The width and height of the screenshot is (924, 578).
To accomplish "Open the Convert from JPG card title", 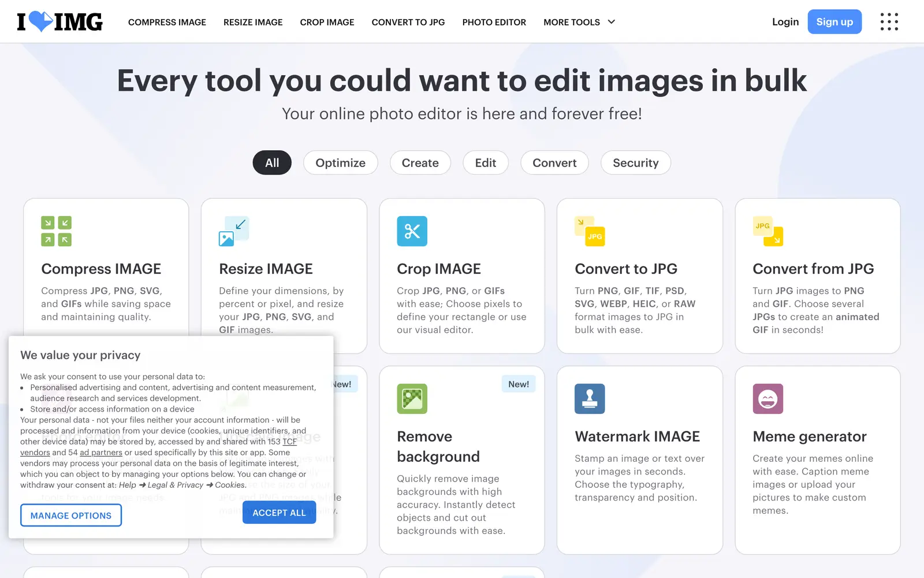I will click(813, 269).
